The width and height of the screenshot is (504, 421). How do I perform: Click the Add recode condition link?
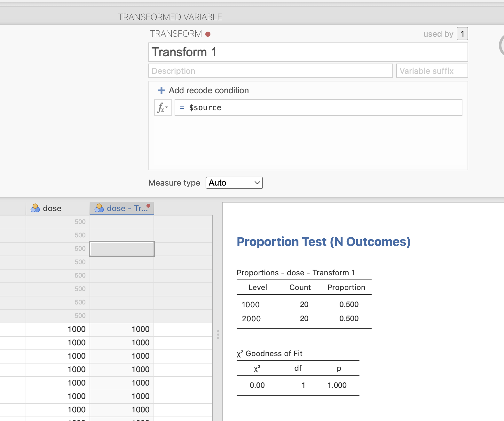[209, 90]
